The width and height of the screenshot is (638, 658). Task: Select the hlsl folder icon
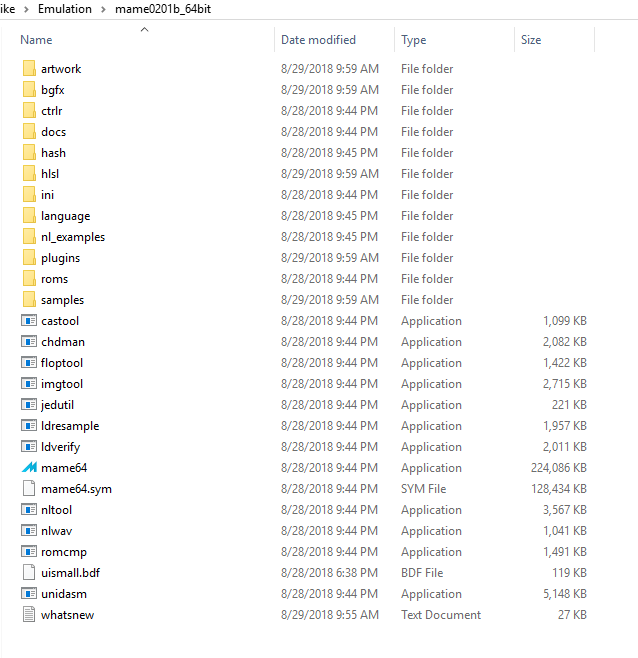29,173
